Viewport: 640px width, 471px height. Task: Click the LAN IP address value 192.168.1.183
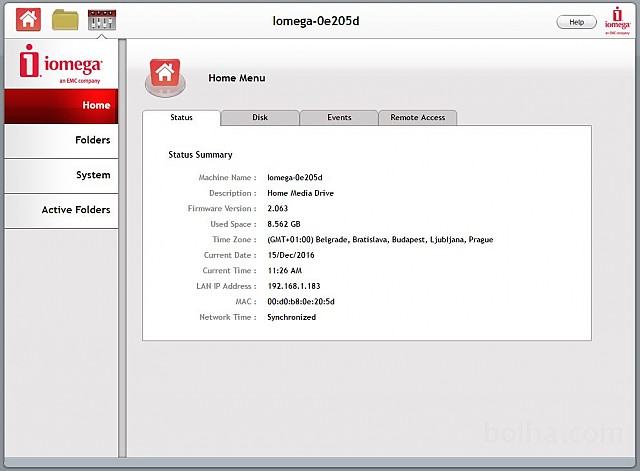click(293, 286)
